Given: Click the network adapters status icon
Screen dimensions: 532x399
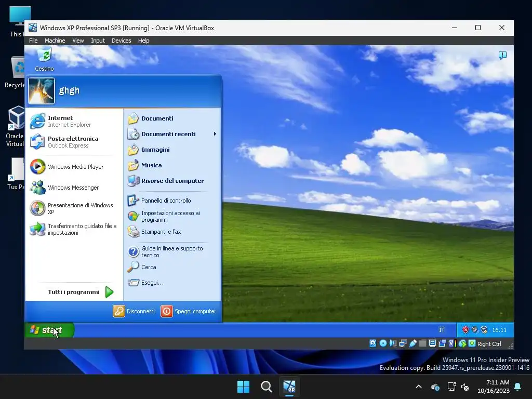Looking at the screenshot, I should click(403, 343).
